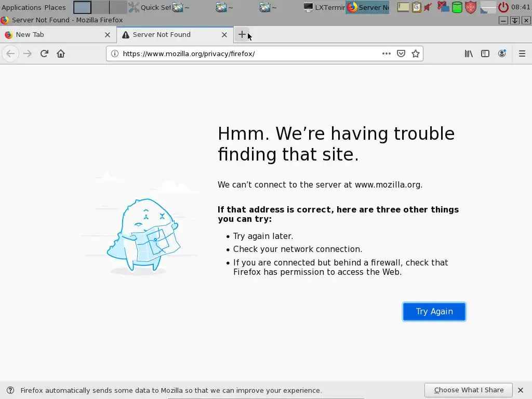
Task: Click the first image viewer taskbar item
Action: pyautogui.click(x=193, y=7)
